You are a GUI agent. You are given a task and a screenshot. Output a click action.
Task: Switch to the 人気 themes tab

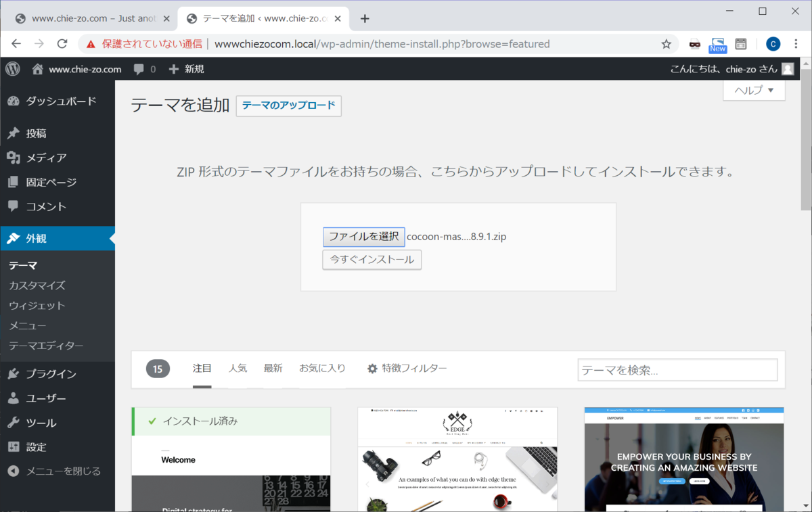pyautogui.click(x=238, y=368)
